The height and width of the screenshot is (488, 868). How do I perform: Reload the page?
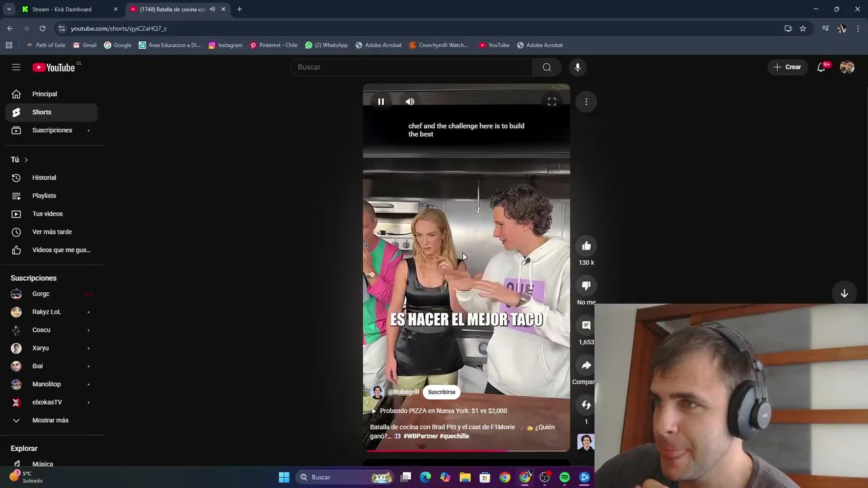click(x=42, y=28)
